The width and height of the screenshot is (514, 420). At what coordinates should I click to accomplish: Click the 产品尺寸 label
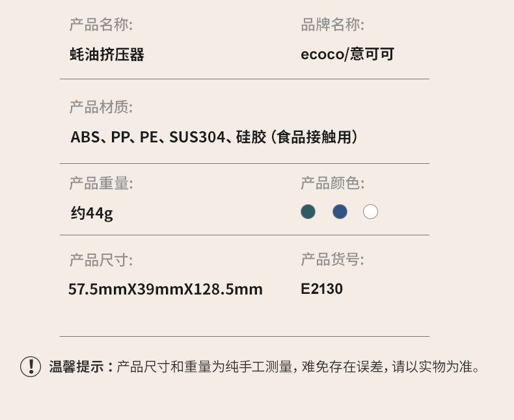tap(101, 261)
